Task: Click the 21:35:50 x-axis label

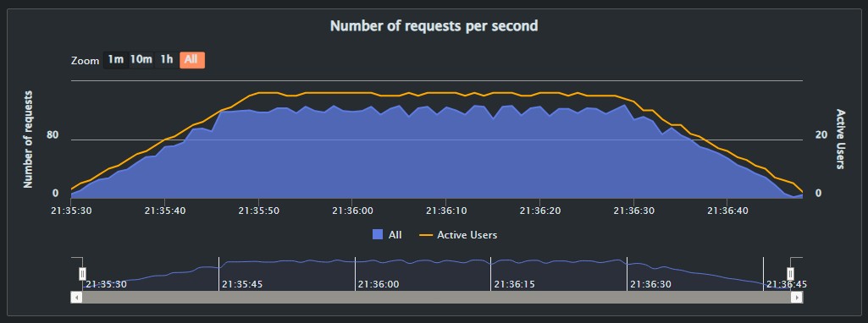Action: pyautogui.click(x=258, y=211)
